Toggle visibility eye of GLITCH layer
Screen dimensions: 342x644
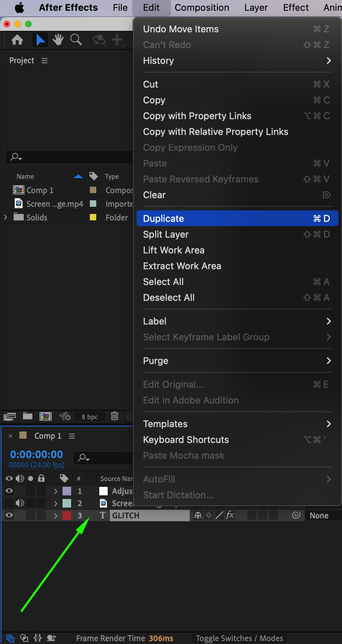9,515
